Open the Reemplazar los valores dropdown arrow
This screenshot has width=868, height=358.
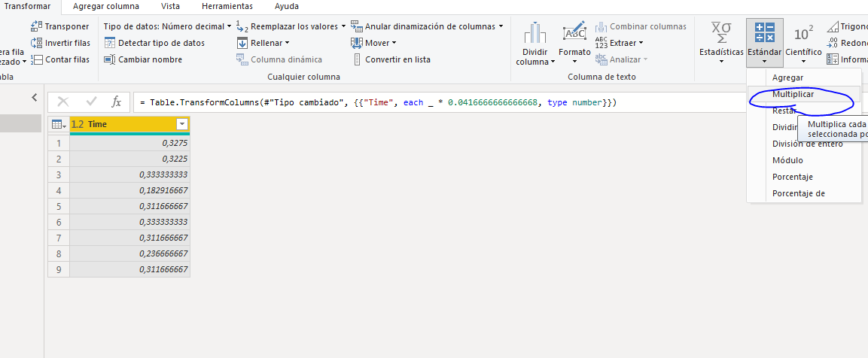click(x=343, y=26)
